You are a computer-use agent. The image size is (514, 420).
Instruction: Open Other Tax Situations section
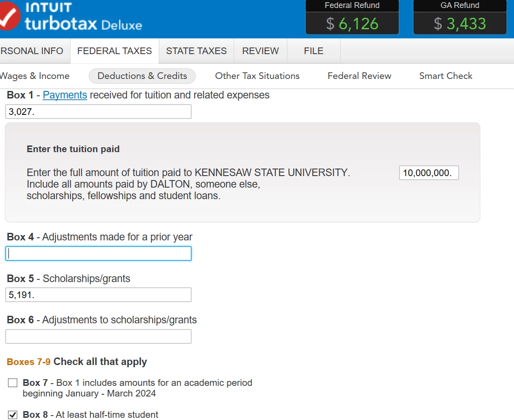click(x=257, y=76)
